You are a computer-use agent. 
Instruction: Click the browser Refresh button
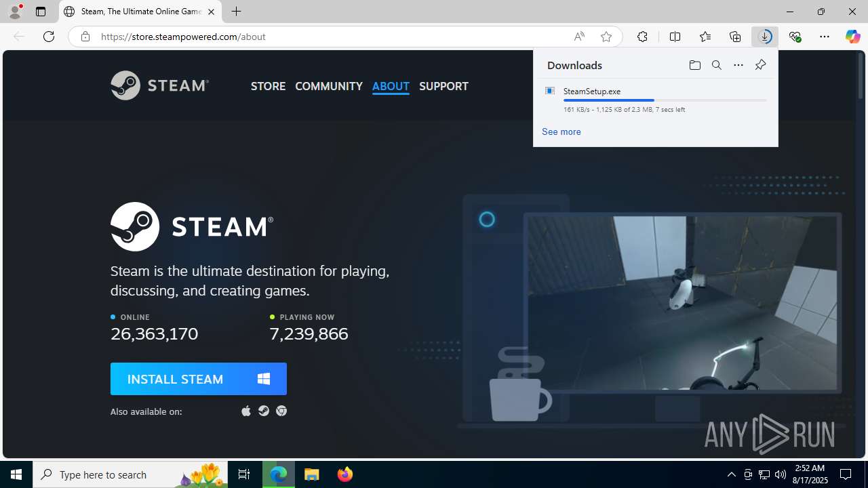point(49,37)
